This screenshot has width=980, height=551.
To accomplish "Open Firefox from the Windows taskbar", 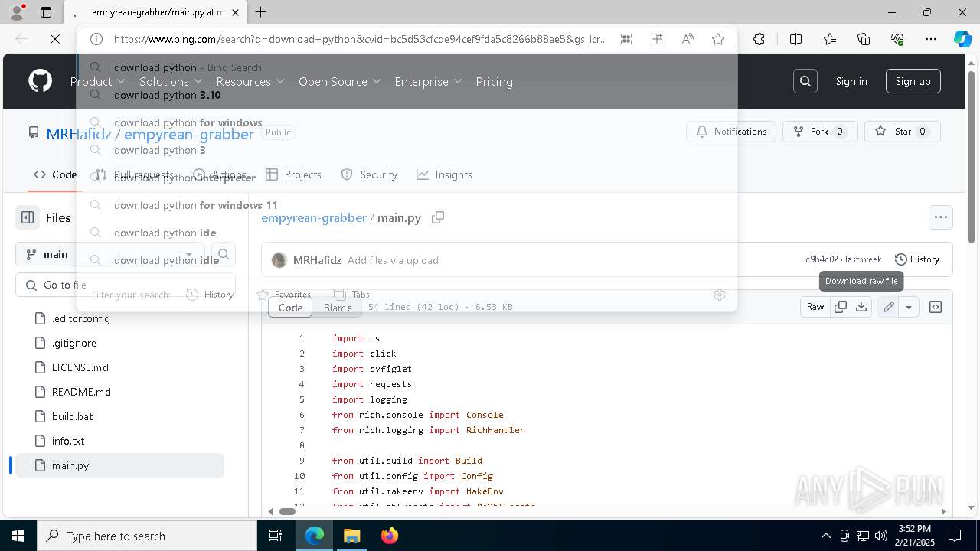I will tap(390, 536).
